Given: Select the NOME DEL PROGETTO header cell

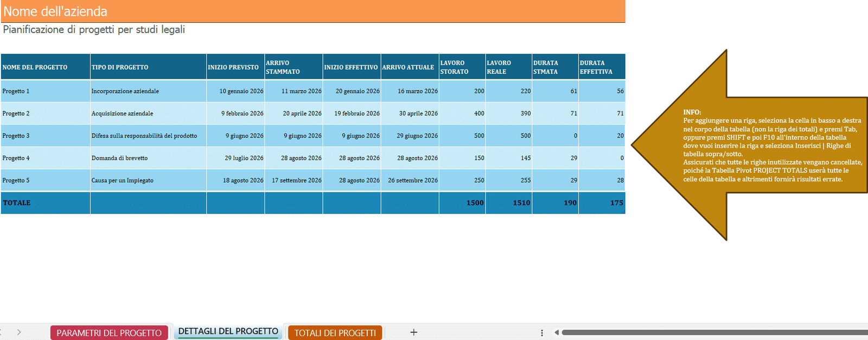Looking at the screenshot, I should (x=45, y=67).
